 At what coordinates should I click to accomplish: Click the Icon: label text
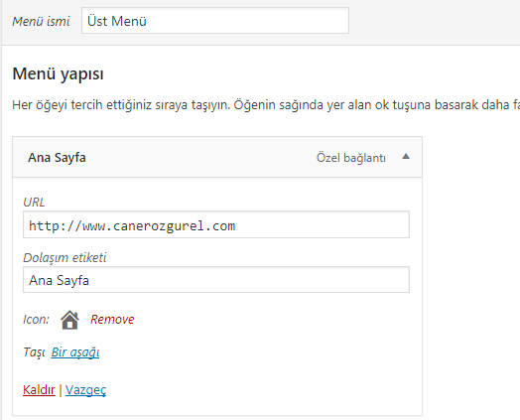[x=36, y=319]
